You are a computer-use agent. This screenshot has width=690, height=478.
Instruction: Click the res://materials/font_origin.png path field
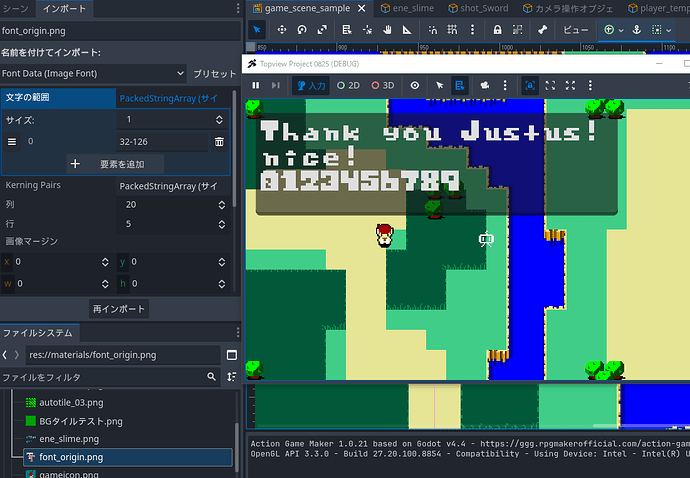(x=123, y=355)
